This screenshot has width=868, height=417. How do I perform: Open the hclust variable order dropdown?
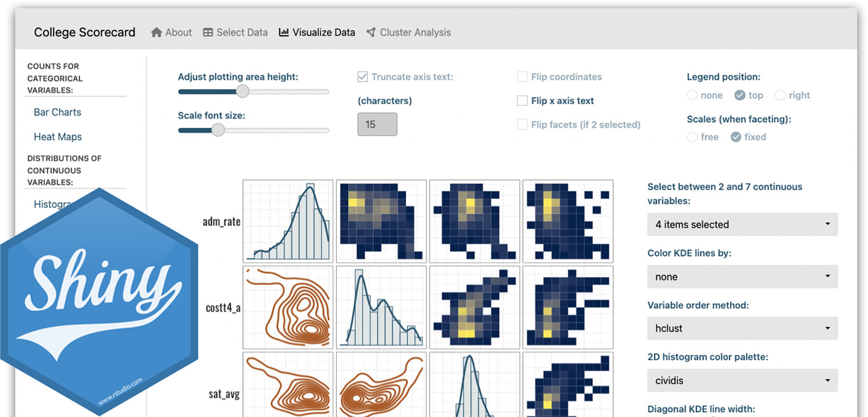point(742,329)
